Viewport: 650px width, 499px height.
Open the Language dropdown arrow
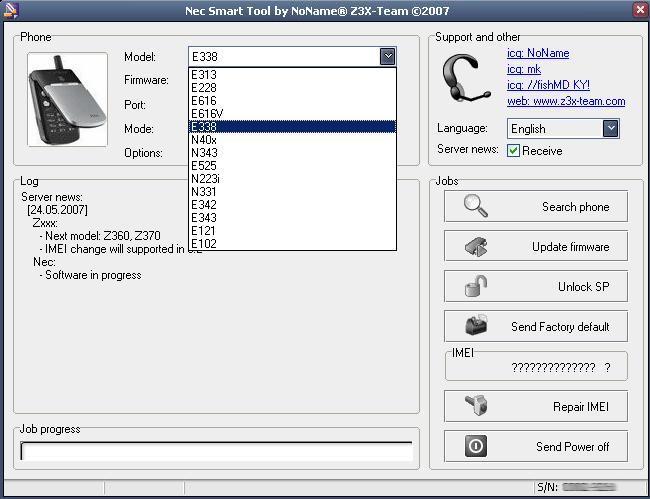pos(611,128)
